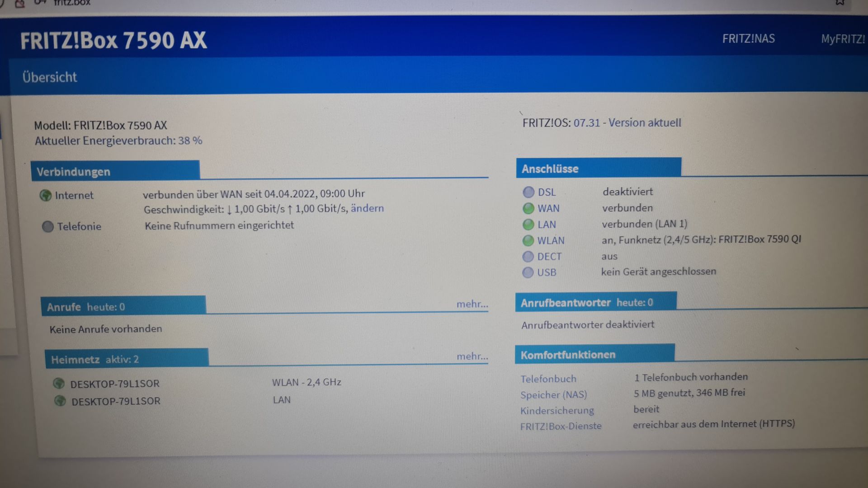This screenshot has height=488, width=868.
Task: Open DESKTOP-79L1SOR connected via LAN
Action: tap(116, 401)
